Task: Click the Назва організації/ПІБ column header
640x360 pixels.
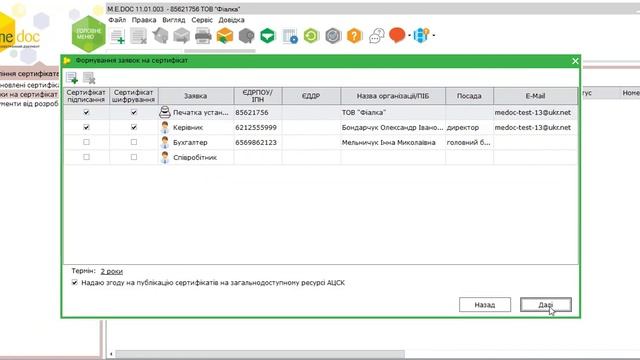Action: point(393,96)
